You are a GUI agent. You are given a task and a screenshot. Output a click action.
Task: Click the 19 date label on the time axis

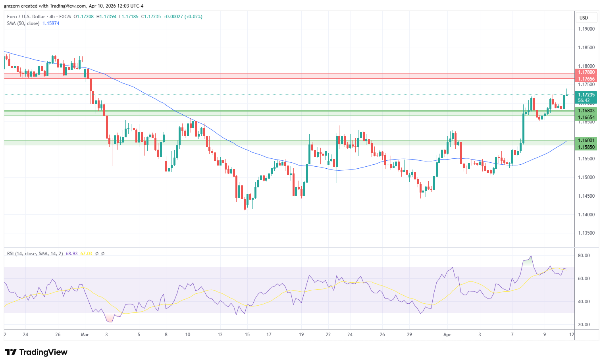(x=301, y=335)
